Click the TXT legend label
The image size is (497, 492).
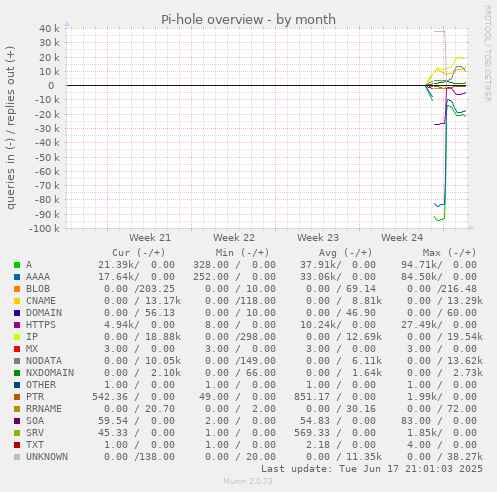[35, 445]
